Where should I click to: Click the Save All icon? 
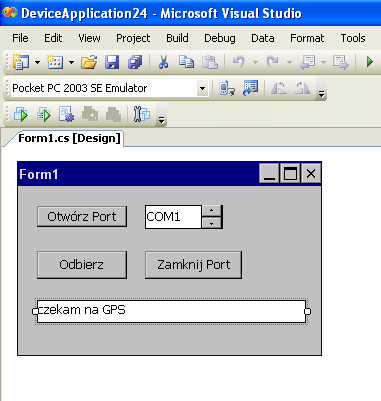pos(135,62)
